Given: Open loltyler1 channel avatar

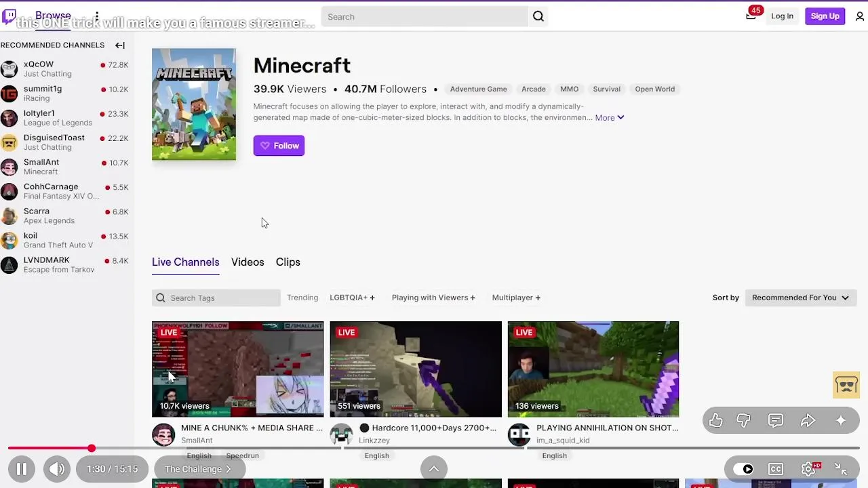Looking at the screenshot, I should click(9, 118).
